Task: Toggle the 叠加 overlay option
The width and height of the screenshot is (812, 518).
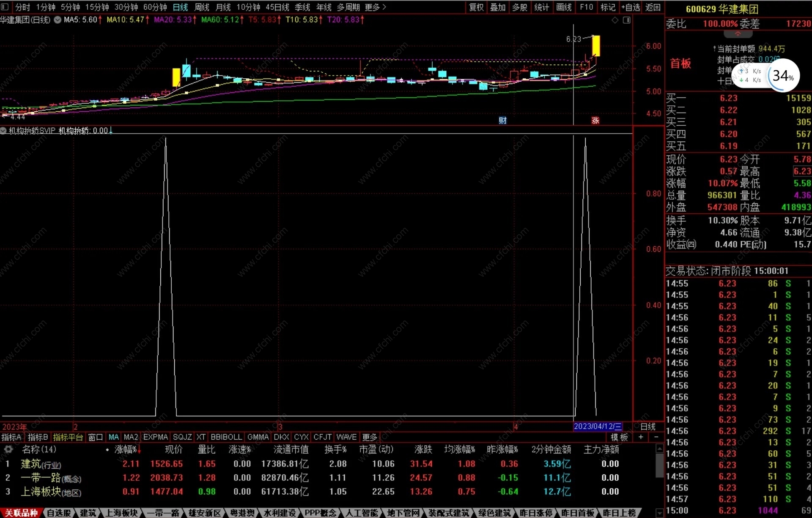Action: pos(498,7)
